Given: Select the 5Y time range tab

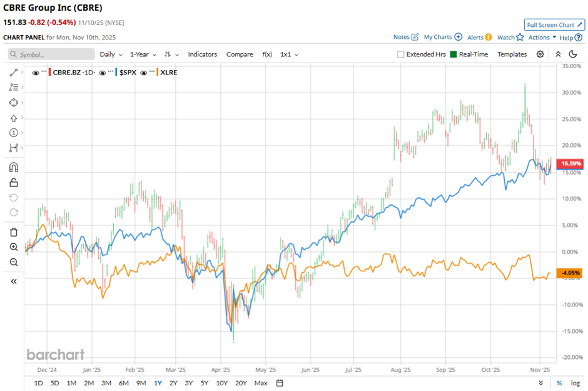Looking at the screenshot, I should coord(205,383).
